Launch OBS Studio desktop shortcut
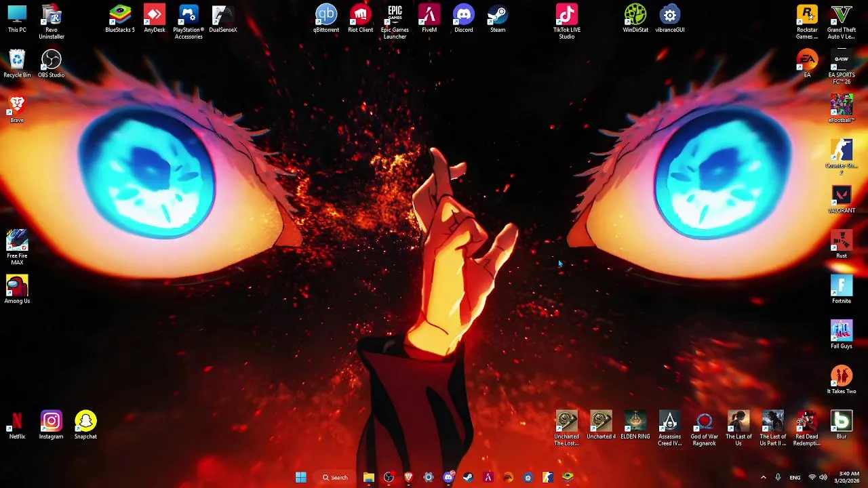 click(x=52, y=64)
